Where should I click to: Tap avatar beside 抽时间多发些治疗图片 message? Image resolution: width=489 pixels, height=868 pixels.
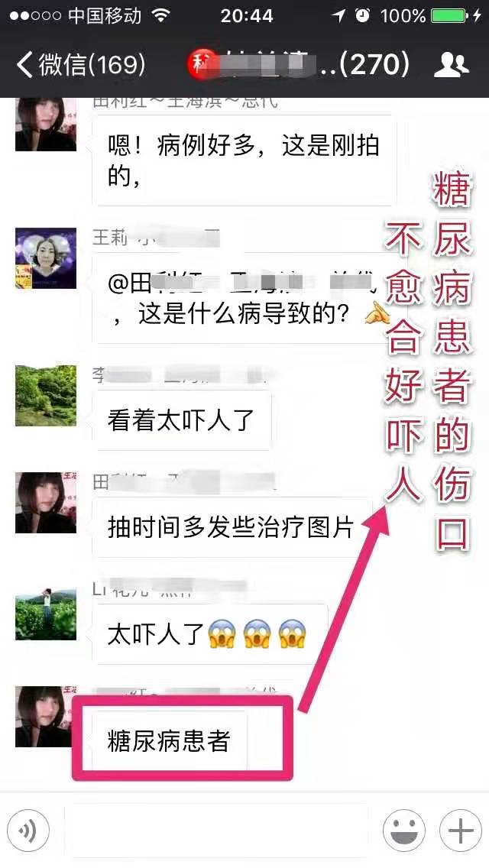pyautogui.click(x=45, y=503)
